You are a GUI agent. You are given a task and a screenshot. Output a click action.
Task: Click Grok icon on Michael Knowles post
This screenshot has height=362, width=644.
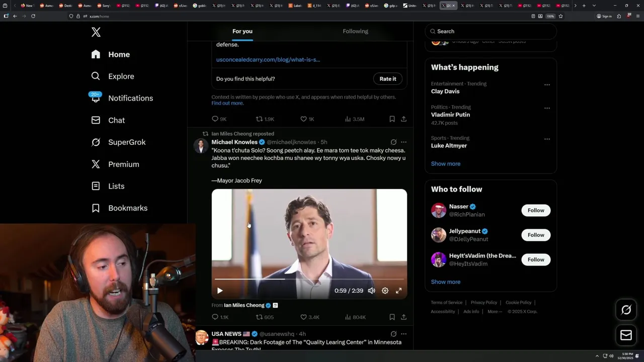[393, 142]
